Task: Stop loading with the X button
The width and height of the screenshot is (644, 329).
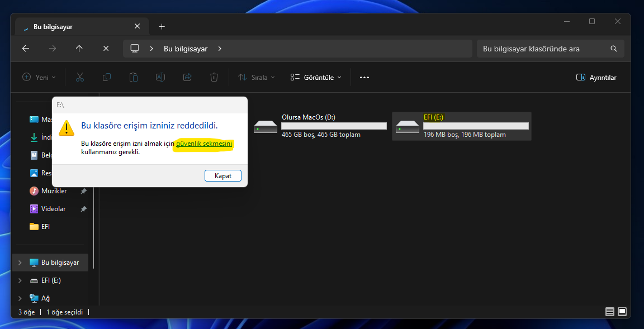Action: click(106, 49)
